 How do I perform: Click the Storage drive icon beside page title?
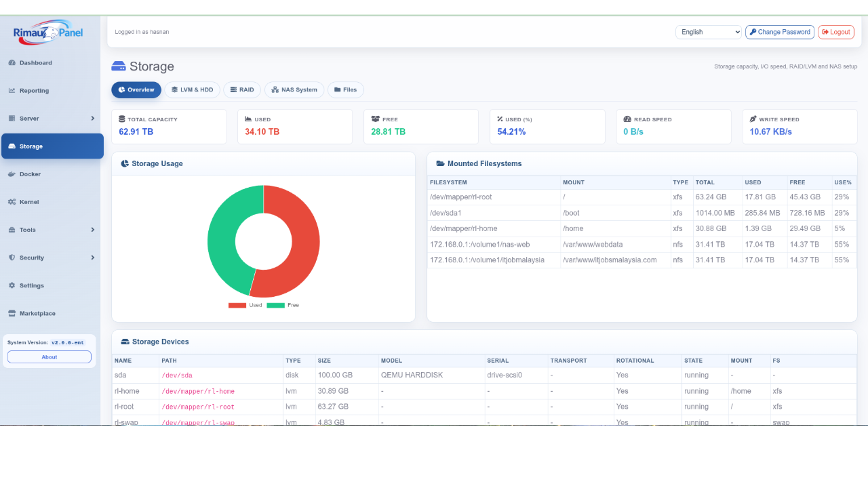pyautogui.click(x=119, y=66)
